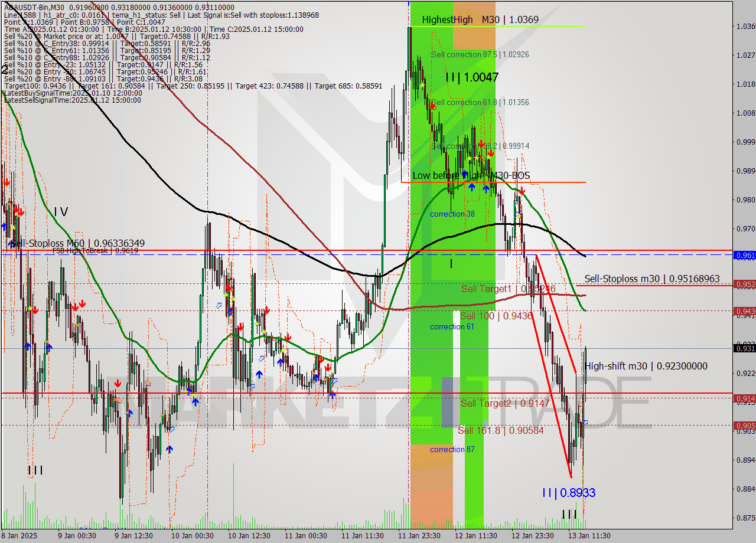
Task: Select the 'HighestHigh M30 | 1.0369' label
Action: pyautogui.click(x=480, y=19)
